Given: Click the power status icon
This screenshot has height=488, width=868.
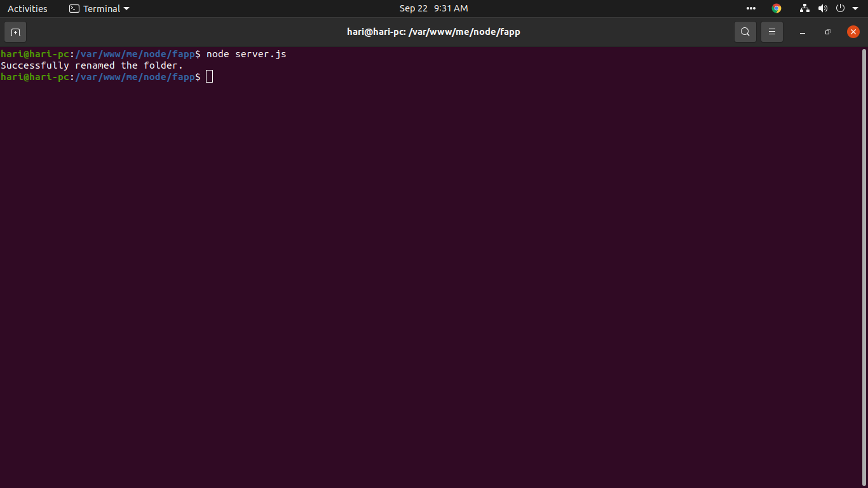Looking at the screenshot, I should point(840,8).
